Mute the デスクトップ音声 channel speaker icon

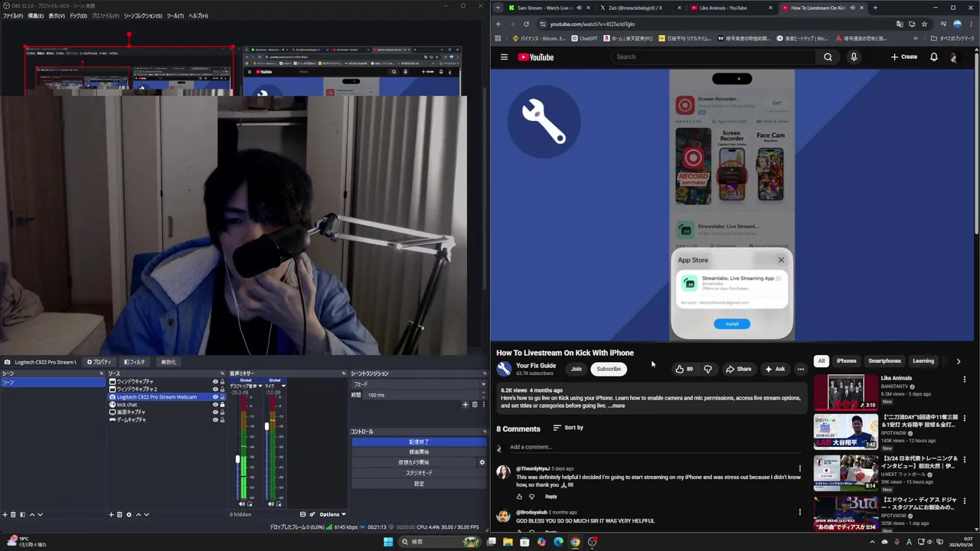click(242, 504)
